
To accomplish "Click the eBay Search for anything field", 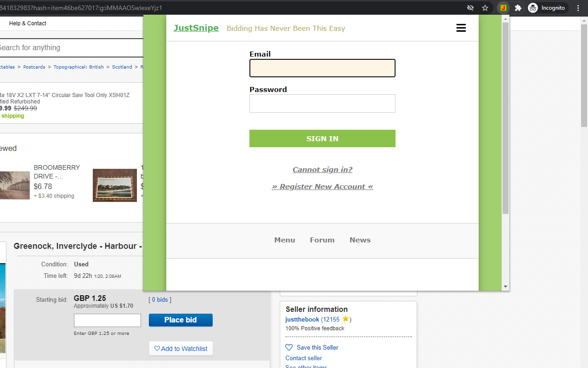I will 71,48.
